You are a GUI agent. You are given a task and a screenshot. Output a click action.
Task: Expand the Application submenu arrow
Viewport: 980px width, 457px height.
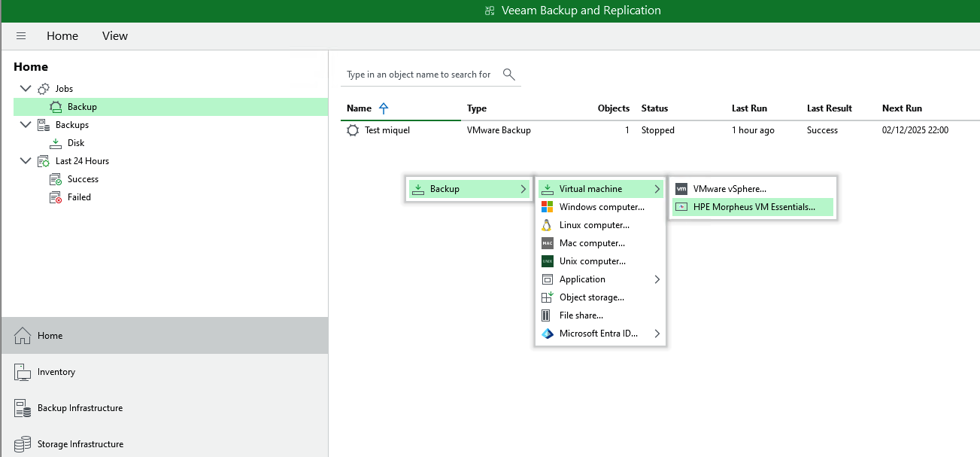pos(657,279)
